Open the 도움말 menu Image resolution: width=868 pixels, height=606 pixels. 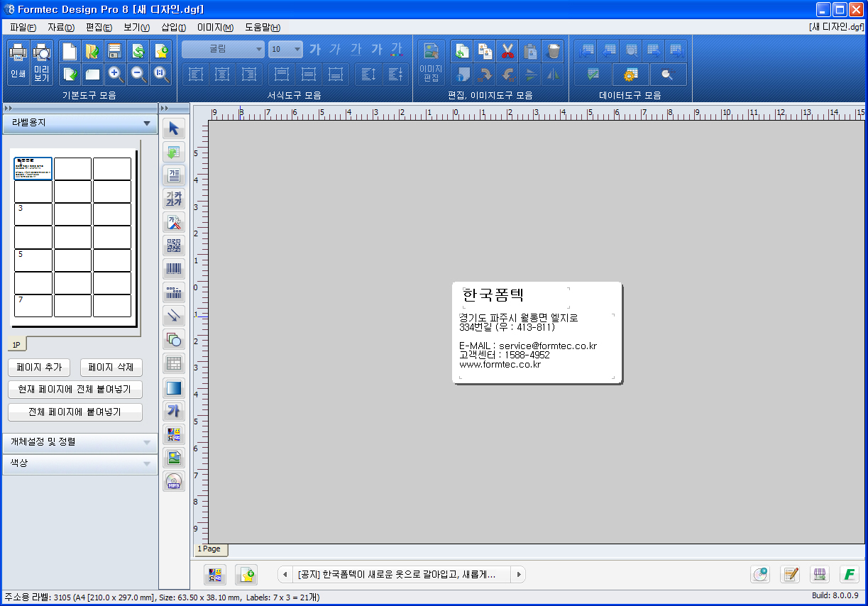point(263,27)
